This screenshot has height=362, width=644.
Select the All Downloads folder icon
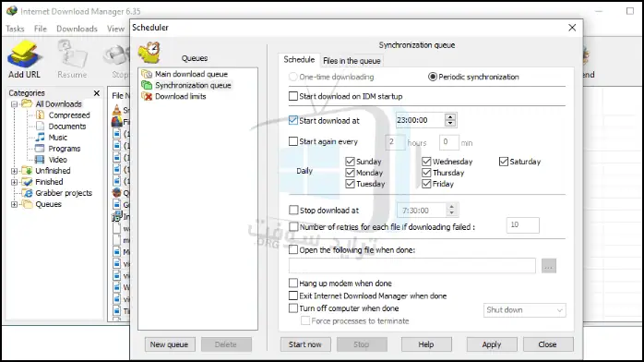[x=27, y=104]
